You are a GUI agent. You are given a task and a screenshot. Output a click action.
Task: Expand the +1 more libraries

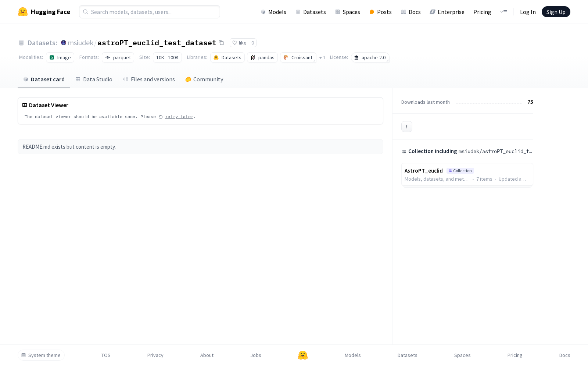(x=322, y=58)
